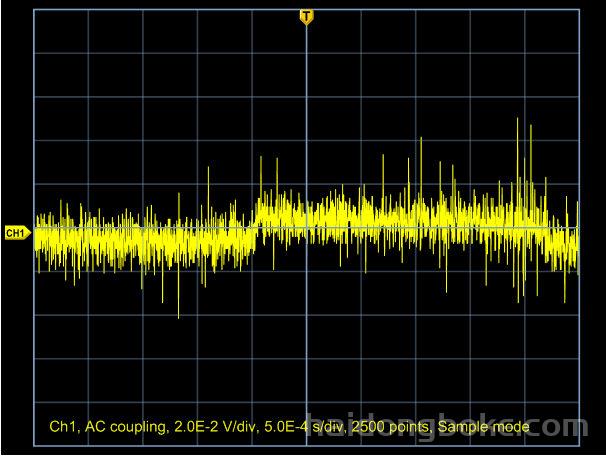Click the 'Ch1, AC coupling' settings text
The width and height of the screenshot is (606, 456).
[x=289, y=427]
